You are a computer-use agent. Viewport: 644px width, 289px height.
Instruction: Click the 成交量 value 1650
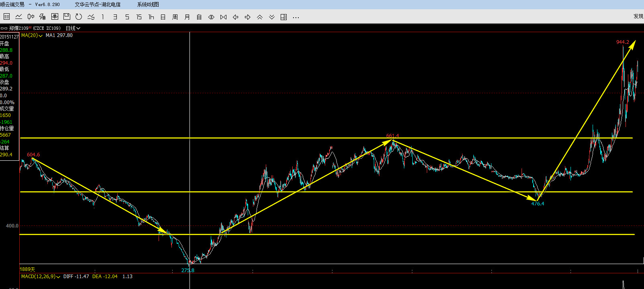click(5, 115)
